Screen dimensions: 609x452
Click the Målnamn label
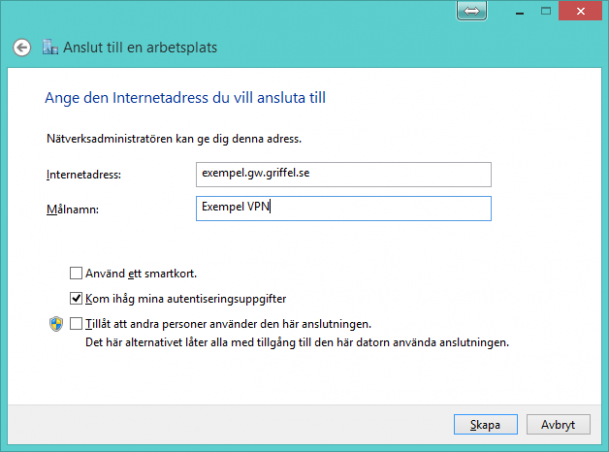[x=73, y=209]
